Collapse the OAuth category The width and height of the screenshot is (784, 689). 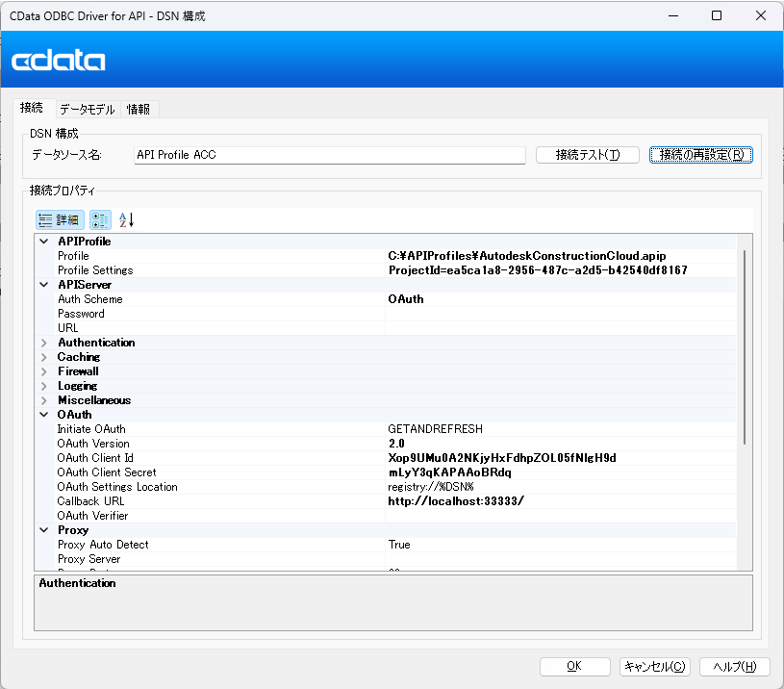pos(44,415)
